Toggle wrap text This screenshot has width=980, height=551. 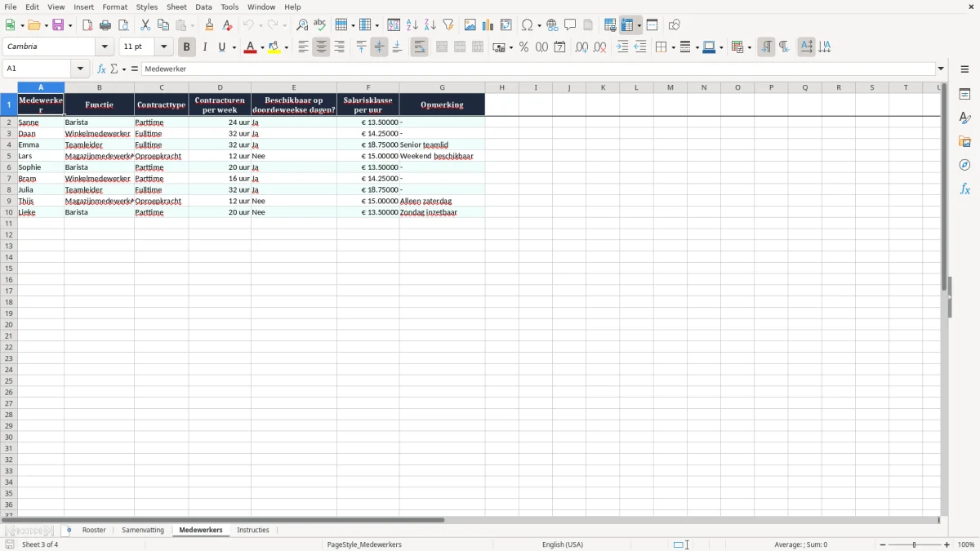pos(419,47)
